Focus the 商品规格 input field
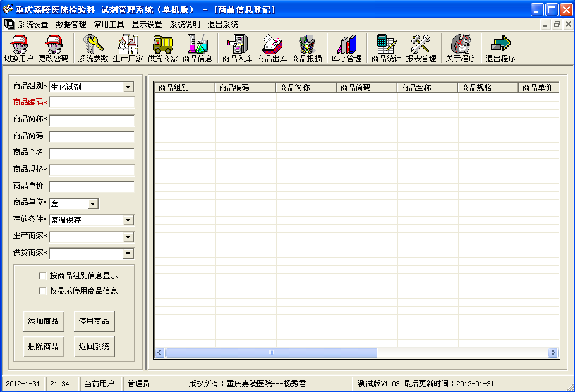 click(x=92, y=170)
